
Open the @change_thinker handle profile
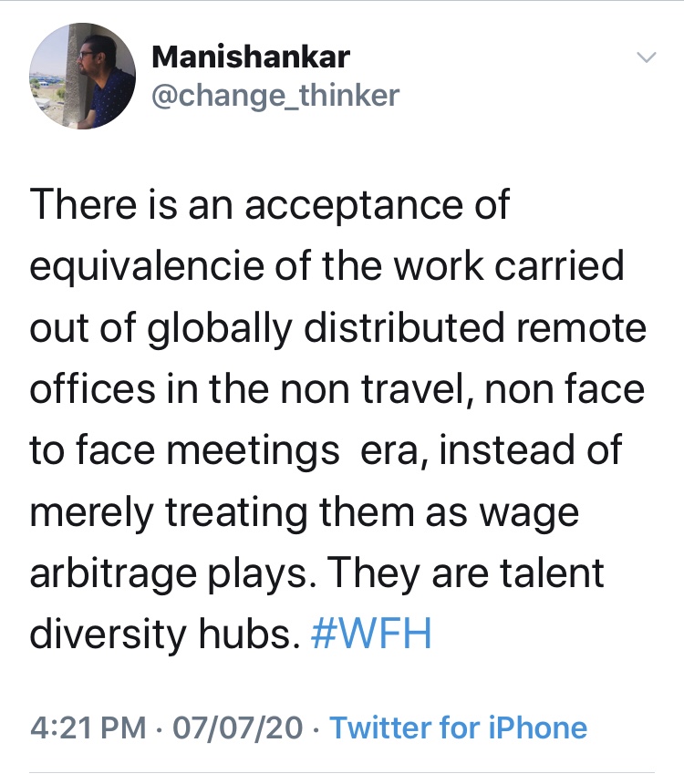(275, 95)
